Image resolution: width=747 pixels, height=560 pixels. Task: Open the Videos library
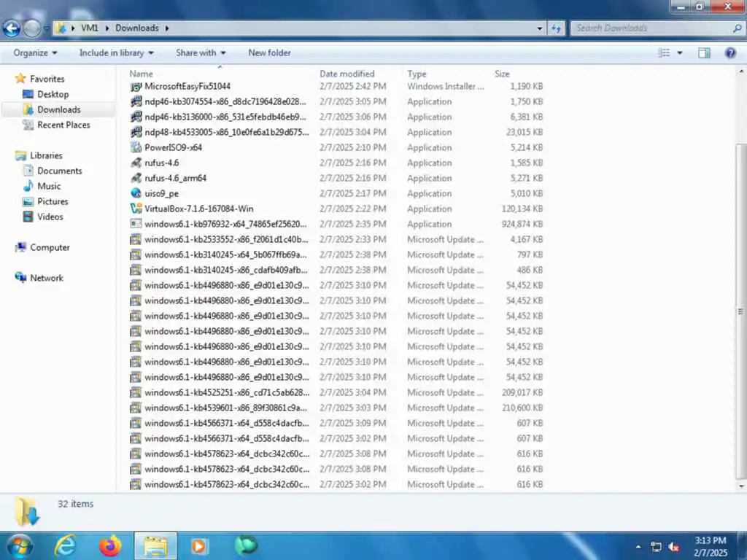click(50, 217)
